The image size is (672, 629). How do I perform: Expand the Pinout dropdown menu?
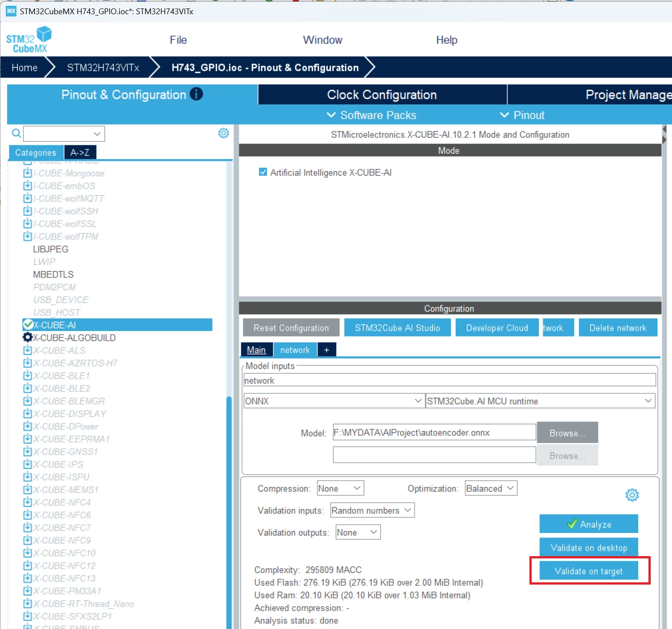tap(522, 115)
